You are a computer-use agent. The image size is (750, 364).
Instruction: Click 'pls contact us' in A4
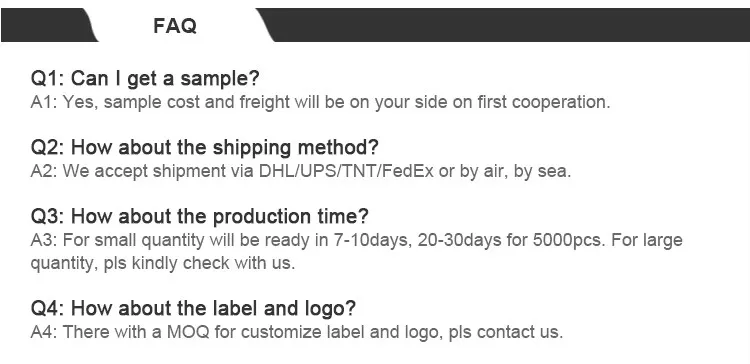[506, 332]
